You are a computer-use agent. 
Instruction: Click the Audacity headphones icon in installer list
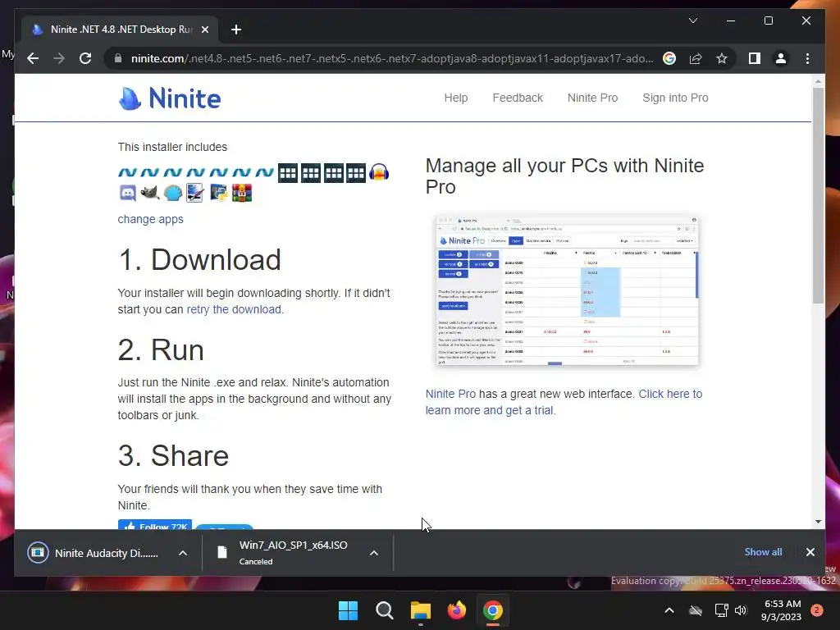(x=379, y=172)
